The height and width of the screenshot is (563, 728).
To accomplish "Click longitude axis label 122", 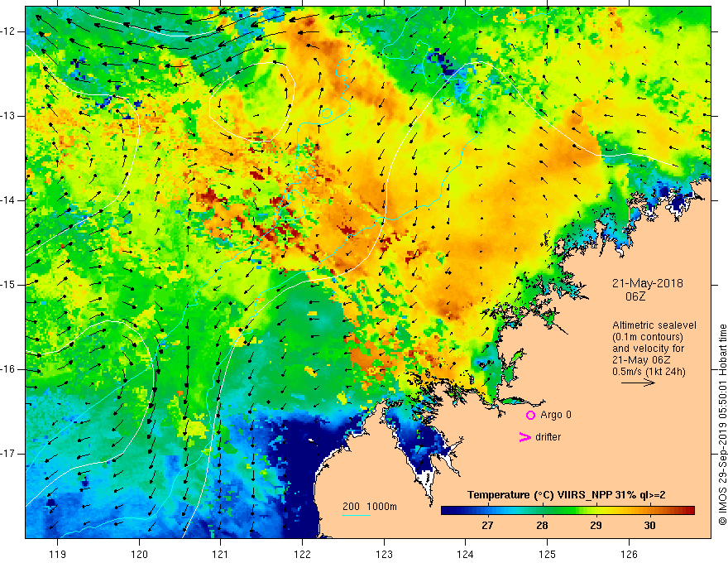I will (x=302, y=554).
